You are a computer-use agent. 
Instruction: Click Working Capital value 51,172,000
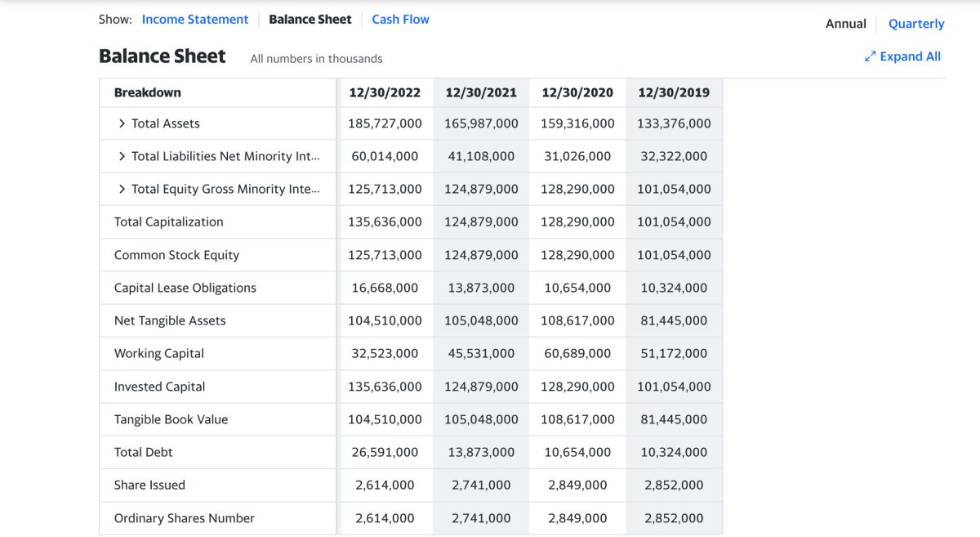point(674,353)
